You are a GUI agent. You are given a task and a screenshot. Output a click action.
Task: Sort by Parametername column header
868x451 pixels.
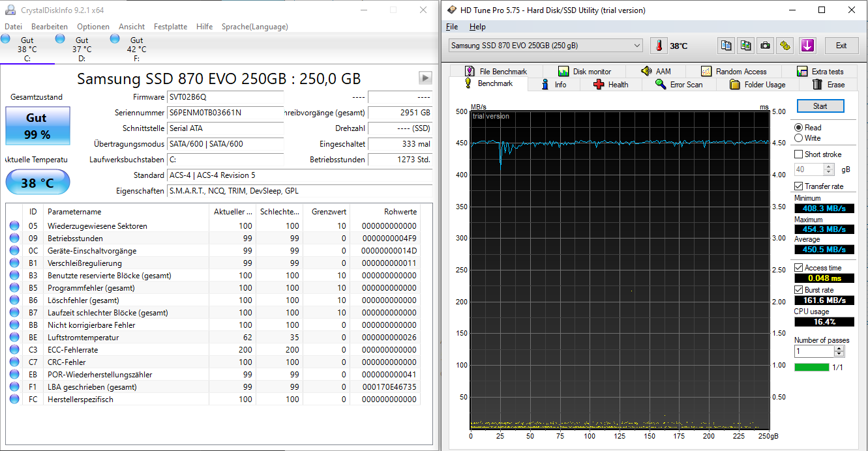coord(127,212)
